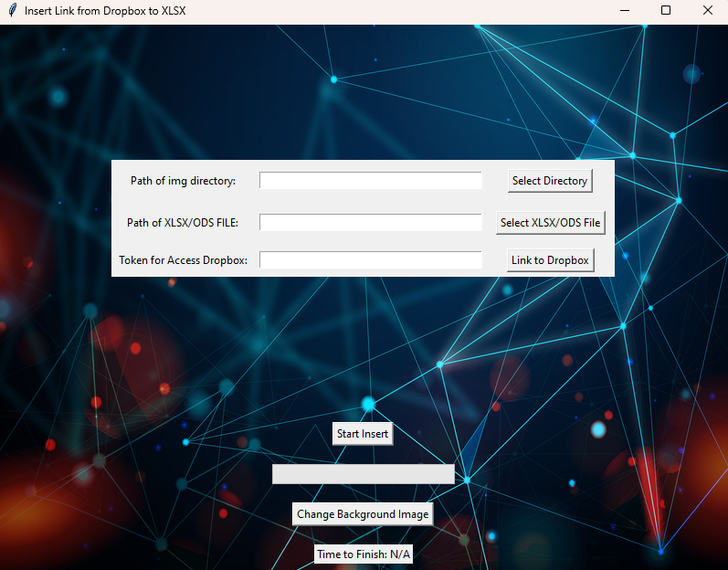
Task: Click the 'Token for Access Dropbox:' label
Action: point(183,260)
